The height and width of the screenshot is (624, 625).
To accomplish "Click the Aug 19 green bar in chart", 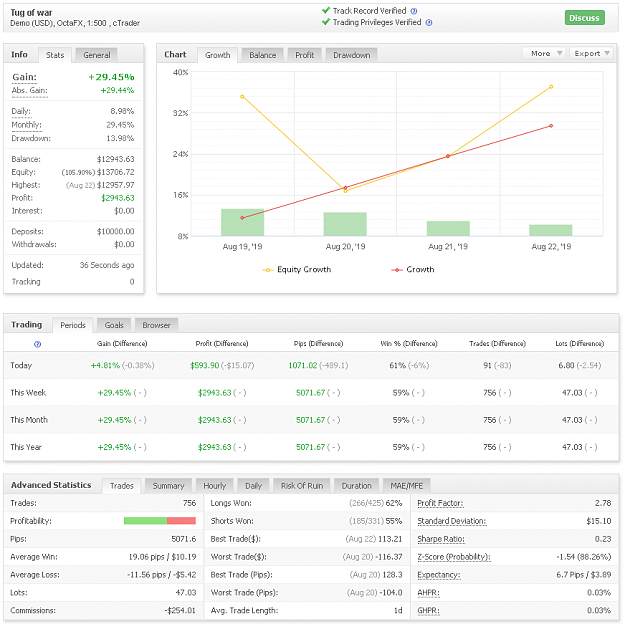I will pos(242,222).
